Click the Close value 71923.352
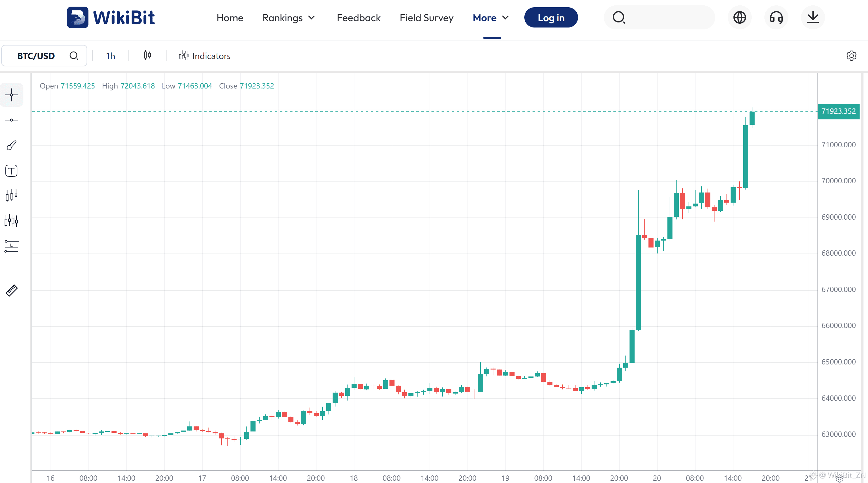Viewport: 868px width, 483px height. click(257, 86)
